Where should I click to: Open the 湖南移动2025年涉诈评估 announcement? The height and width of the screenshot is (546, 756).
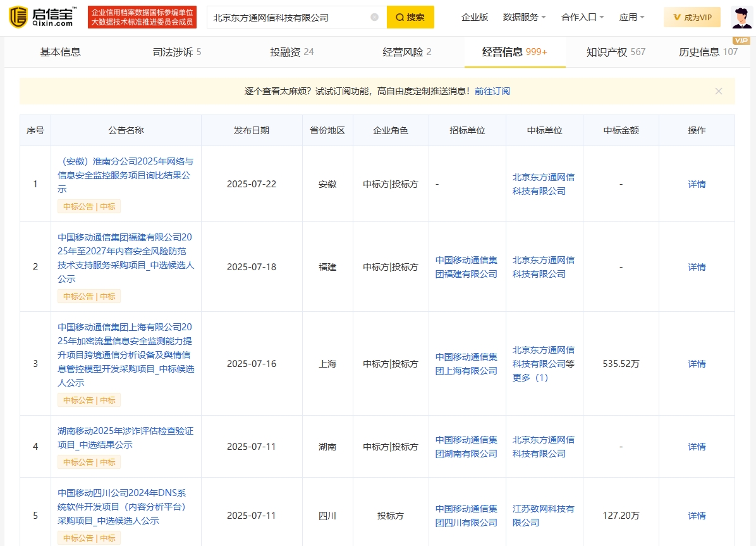(125, 438)
